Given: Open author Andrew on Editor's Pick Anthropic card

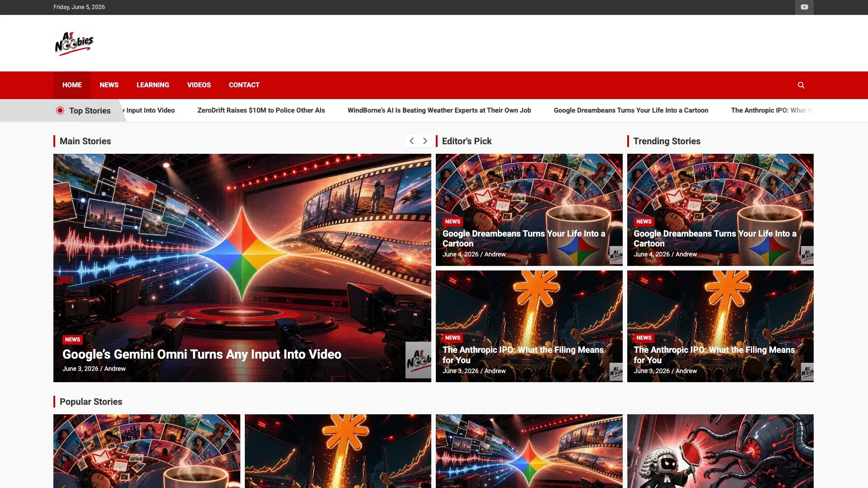Looking at the screenshot, I should pos(495,371).
